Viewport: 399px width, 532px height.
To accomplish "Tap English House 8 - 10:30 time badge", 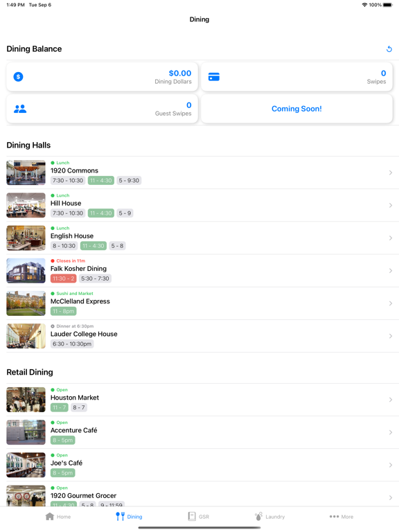I will point(64,246).
